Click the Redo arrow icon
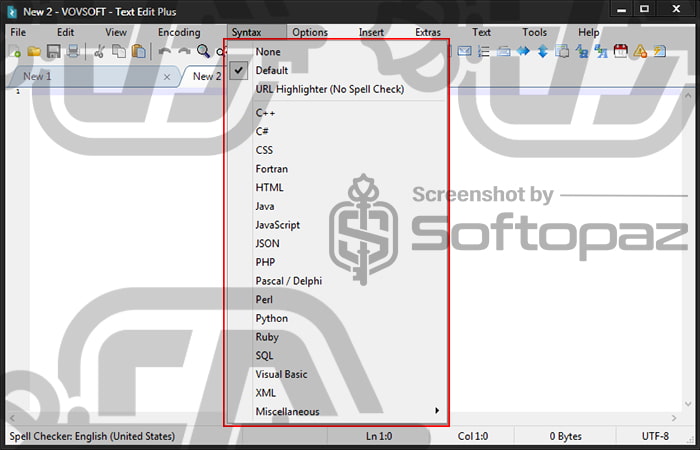The height and width of the screenshot is (450, 700). pyautogui.click(x=184, y=51)
